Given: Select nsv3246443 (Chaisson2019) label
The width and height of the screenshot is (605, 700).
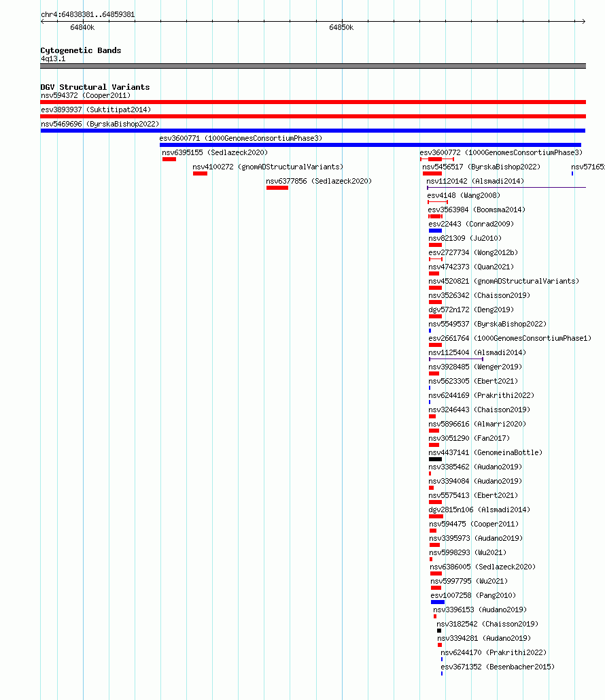Looking at the screenshot, I should (479, 410).
